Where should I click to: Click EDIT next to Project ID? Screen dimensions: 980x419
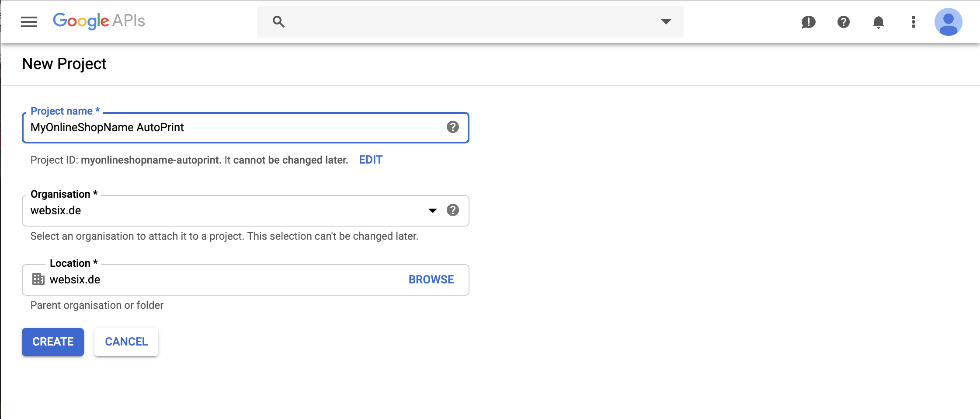(x=371, y=160)
